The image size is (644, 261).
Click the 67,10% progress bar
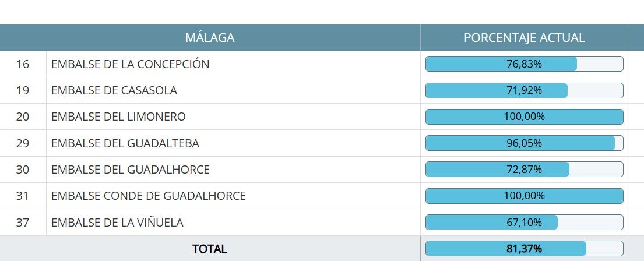click(524, 222)
